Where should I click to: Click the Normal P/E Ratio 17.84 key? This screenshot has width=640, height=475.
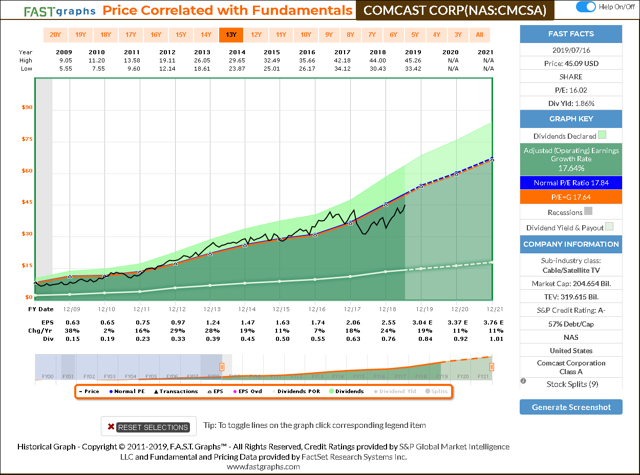(571, 183)
